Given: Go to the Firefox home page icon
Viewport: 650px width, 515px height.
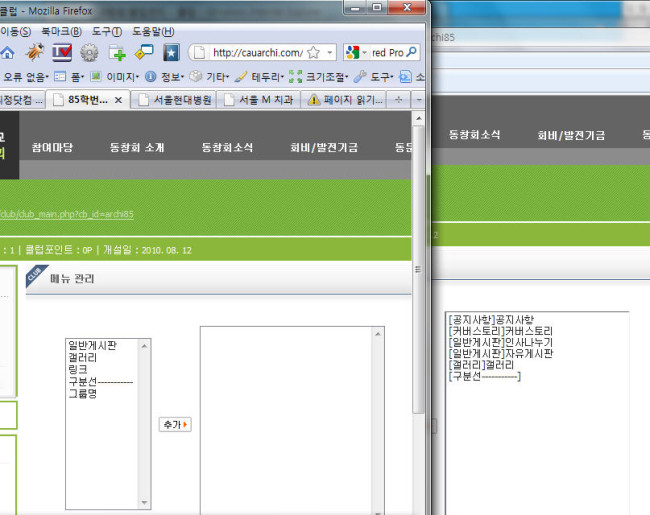Looking at the screenshot, I should (7, 53).
